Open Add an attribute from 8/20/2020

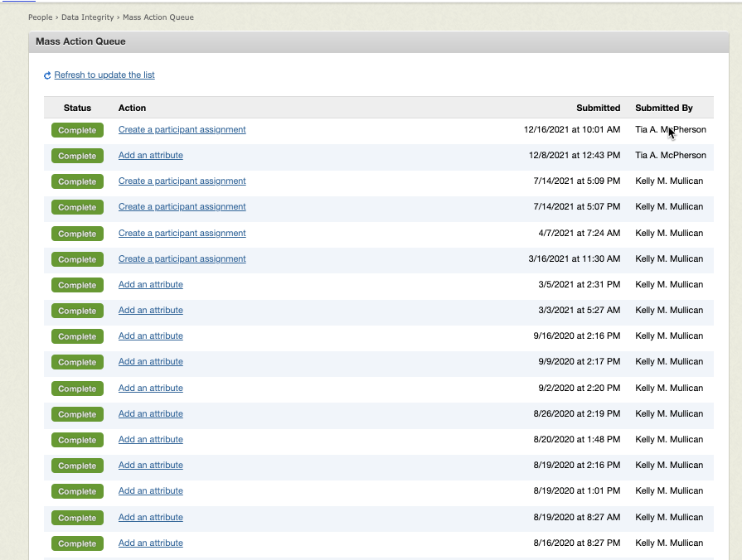[x=151, y=439]
